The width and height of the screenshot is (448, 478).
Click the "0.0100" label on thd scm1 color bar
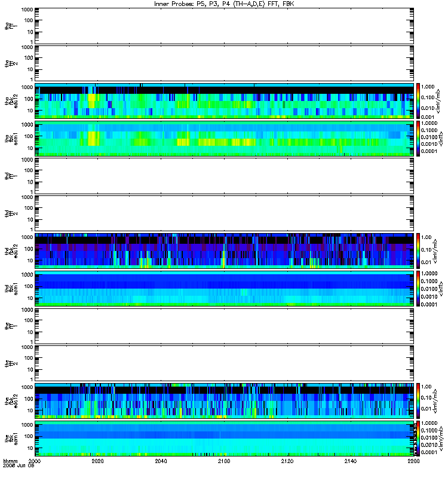coord(429,289)
